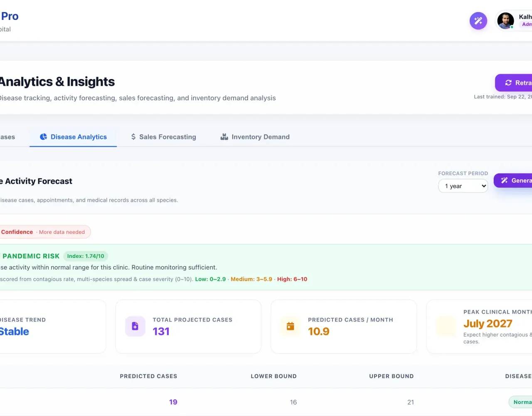The image size is (532, 416).
Task: Click the High: 6–10 risk legend
Action: click(292, 279)
